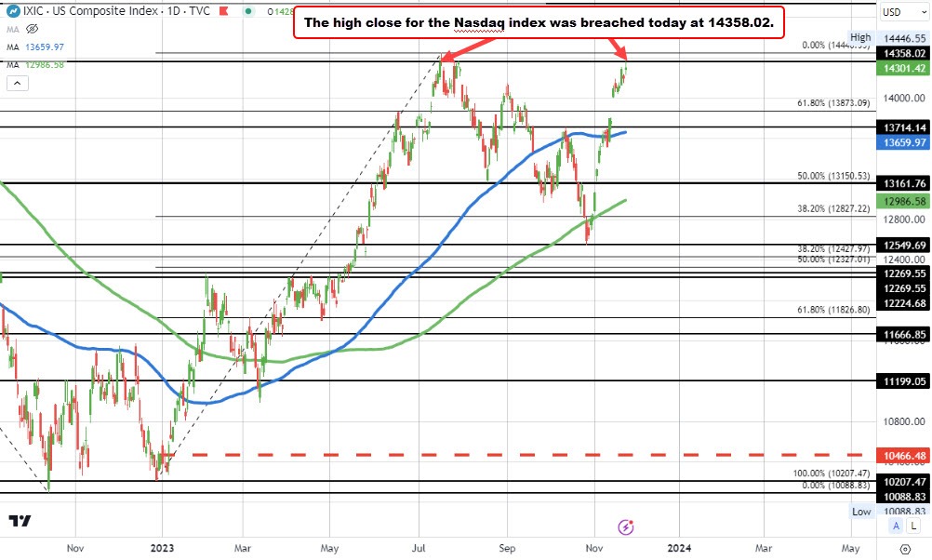
Task: Click the 50.00% (13150.53) Fibonacci label
Action: (x=833, y=176)
